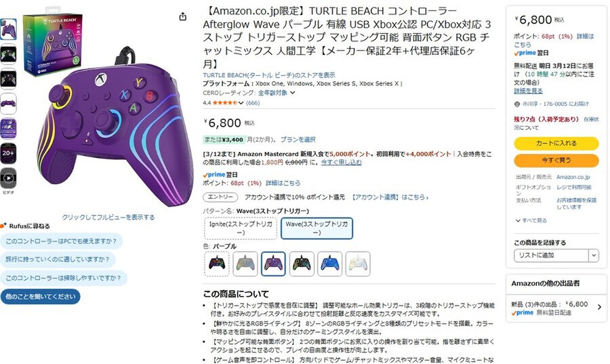Image resolution: width=610 pixels, height=364 pixels.
Task: Click the delivery location pin icon
Action: point(517,104)
